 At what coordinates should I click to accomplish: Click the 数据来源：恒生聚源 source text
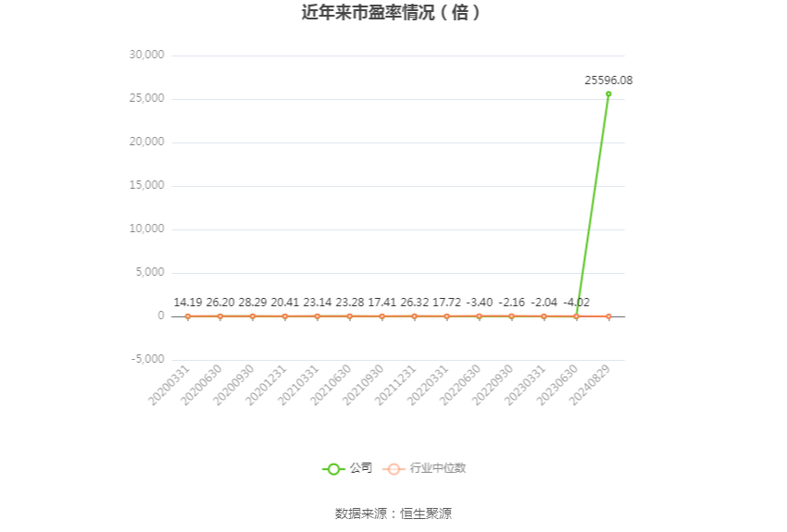pos(393,513)
